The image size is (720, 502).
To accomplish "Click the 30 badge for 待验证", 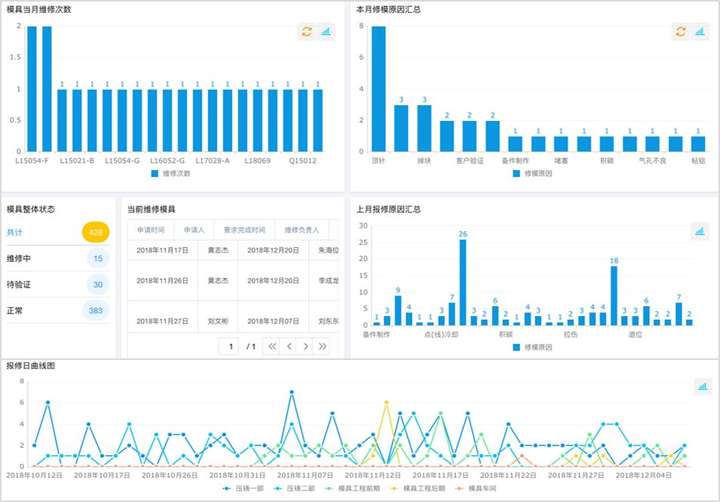I will click(98, 284).
